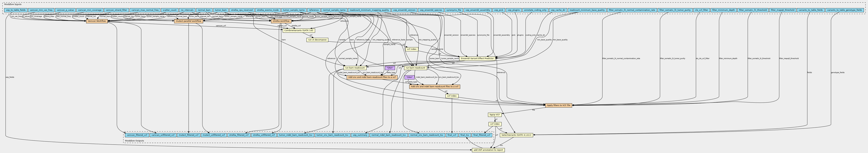Select the vep_summary output box
The width and height of the screenshot is (868, 153).
click(360, 135)
